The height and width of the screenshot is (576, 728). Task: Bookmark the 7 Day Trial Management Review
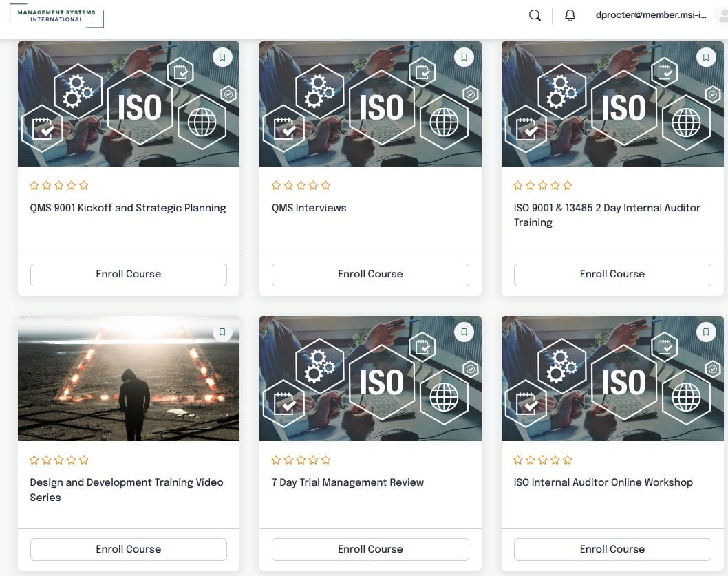464,332
